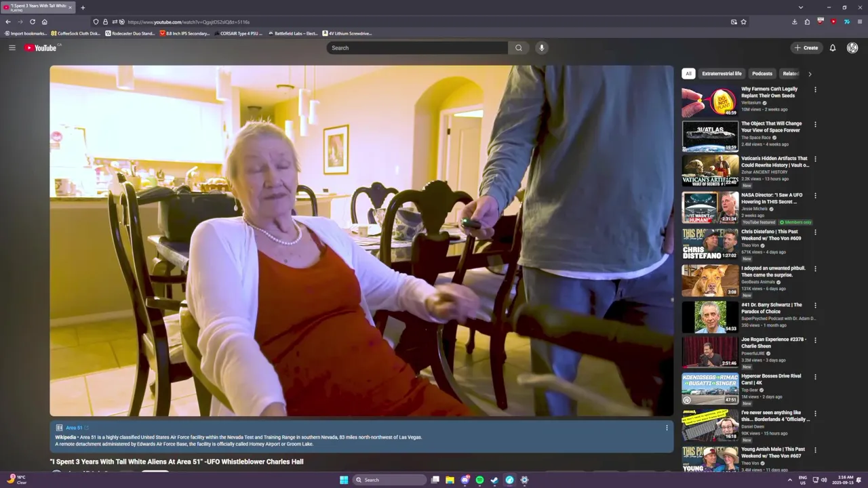Open the browser application menu
The height and width of the screenshot is (488, 868).
pos(859,22)
